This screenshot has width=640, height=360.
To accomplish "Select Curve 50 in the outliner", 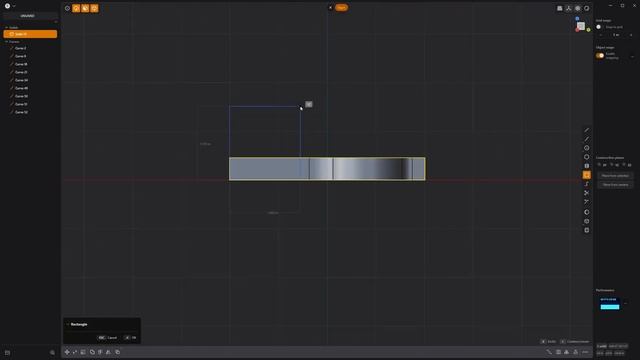I will 21,96.
